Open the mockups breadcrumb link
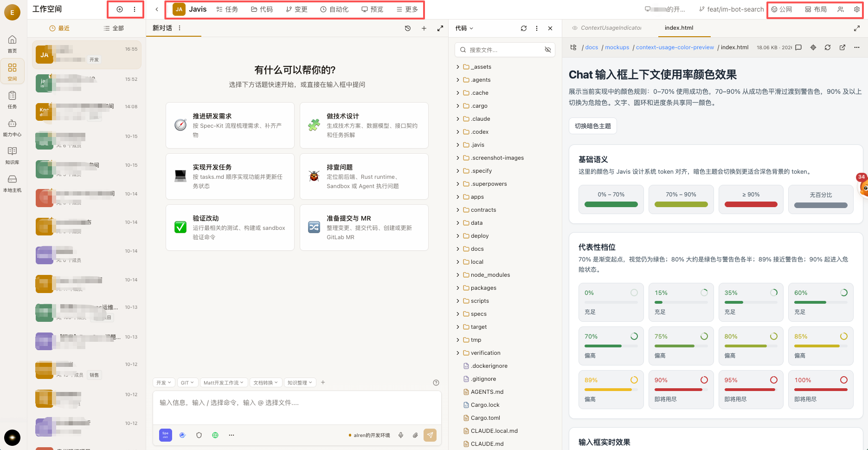Image resolution: width=868 pixels, height=450 pixels. [617, 47]
